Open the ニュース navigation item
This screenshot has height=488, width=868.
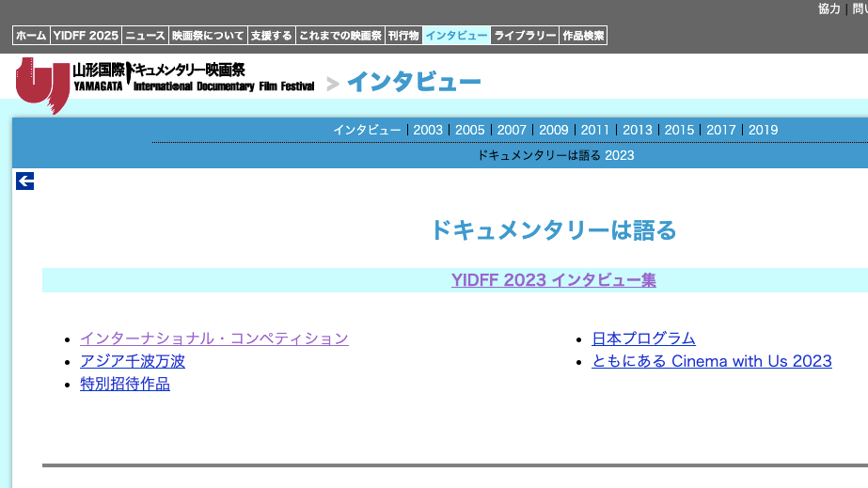point(145,36)
